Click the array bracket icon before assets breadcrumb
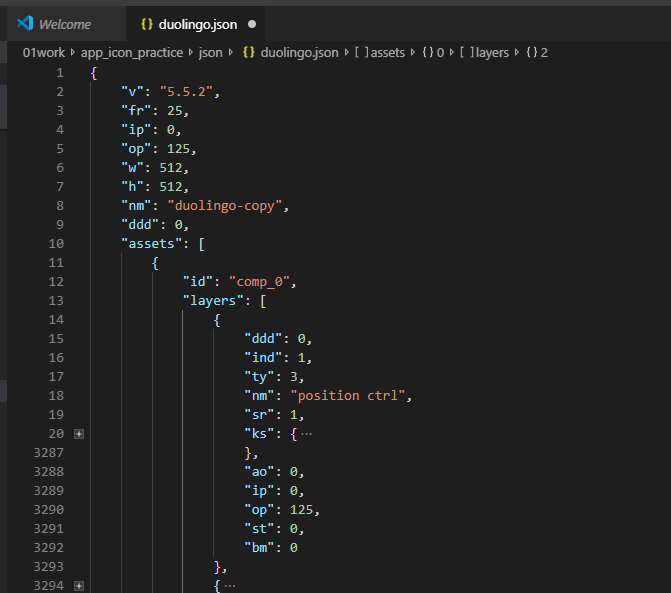 360,52
